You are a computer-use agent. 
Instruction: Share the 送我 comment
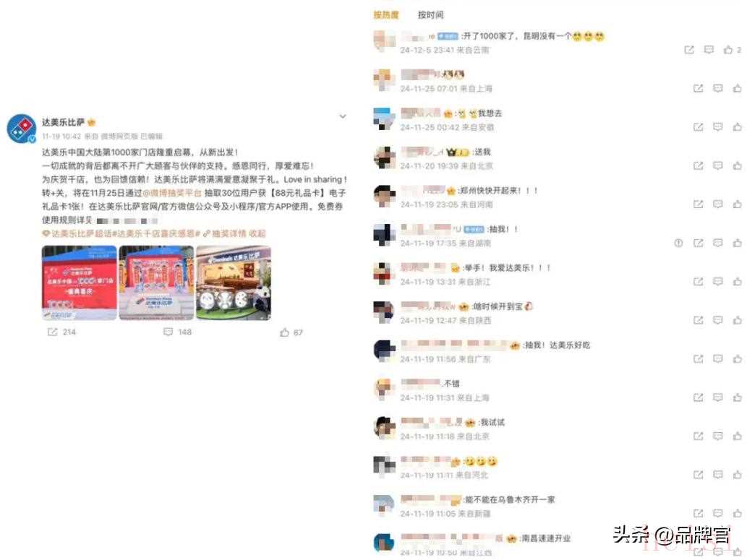698,165
